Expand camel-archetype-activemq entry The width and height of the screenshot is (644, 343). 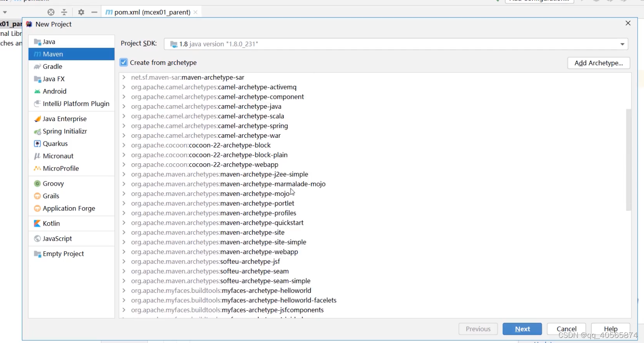tap(124, 87)
